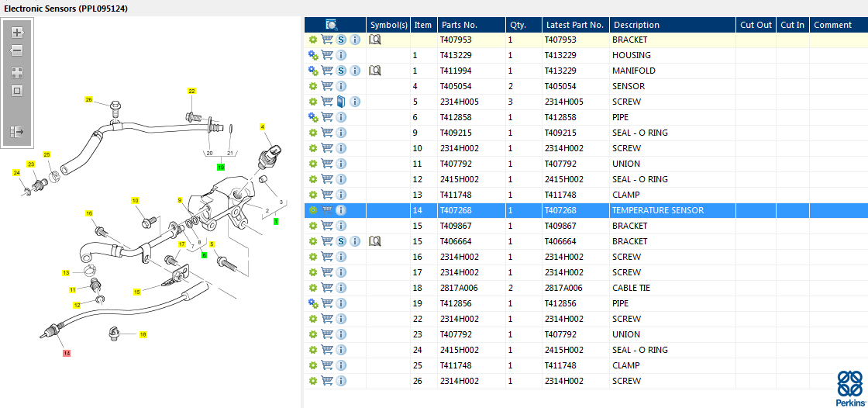Screen dimensions: 868x408
Task: Click Electronic Sensors (PPL095124) title
Action: click(x=66, y=9)
